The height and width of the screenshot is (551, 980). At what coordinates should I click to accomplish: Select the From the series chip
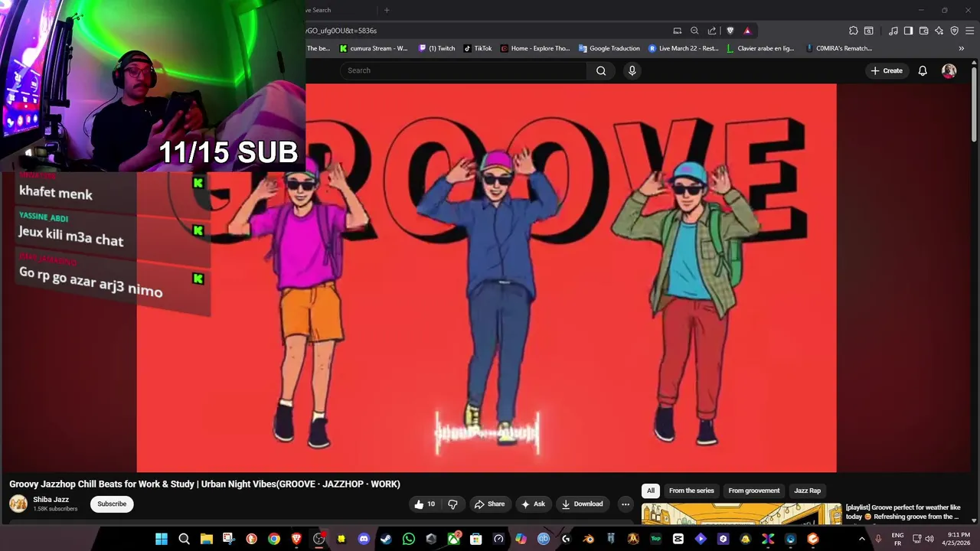point(691,491)
